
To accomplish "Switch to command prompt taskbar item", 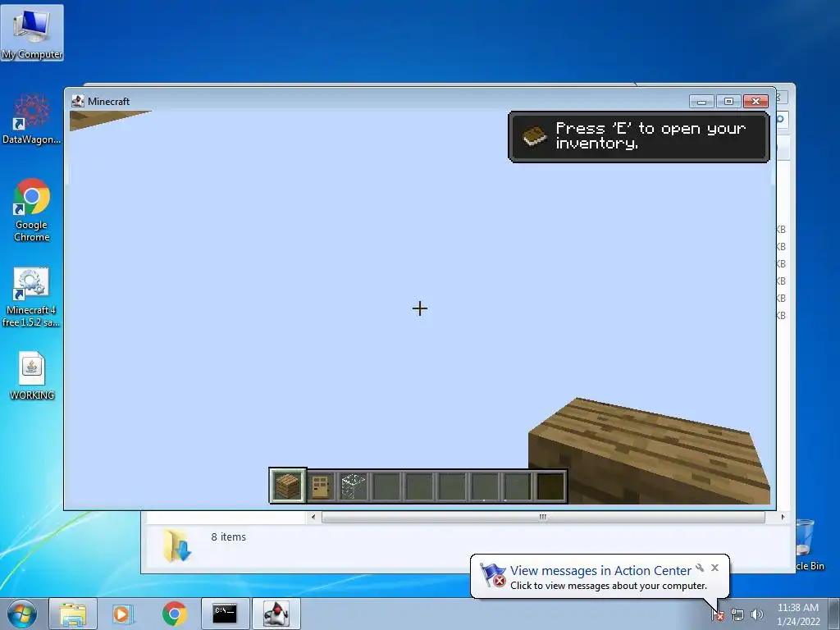I will (x=225, y=614).
